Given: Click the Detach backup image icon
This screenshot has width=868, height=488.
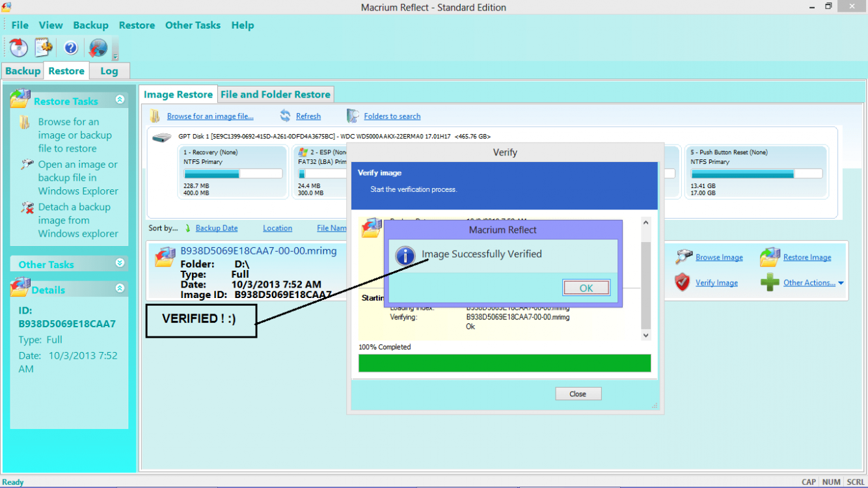Looking at the screenshot, I should click(x=27, y=207).
